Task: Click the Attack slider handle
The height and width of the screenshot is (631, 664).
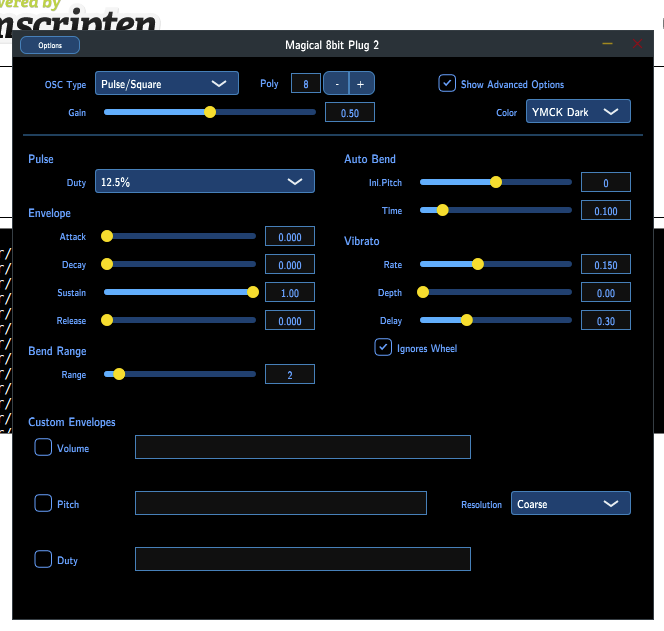Action: pyautogui.click(x=107, y=236)
